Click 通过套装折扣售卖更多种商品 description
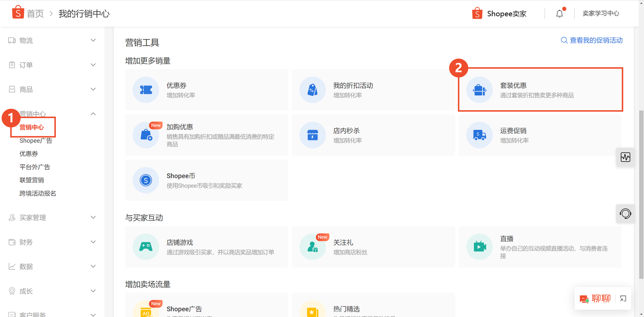Screen dimensions: 644x317 [x=537, y=95]
